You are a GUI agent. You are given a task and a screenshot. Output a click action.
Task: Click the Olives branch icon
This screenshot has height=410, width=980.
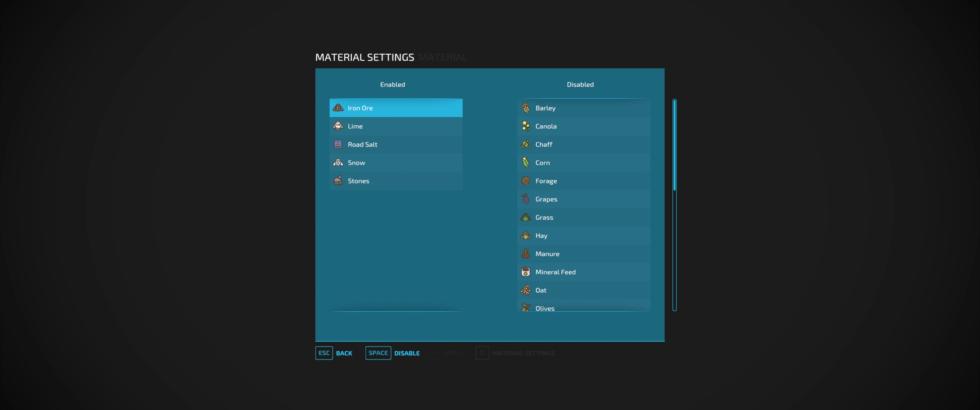click(x=526, y=307)
